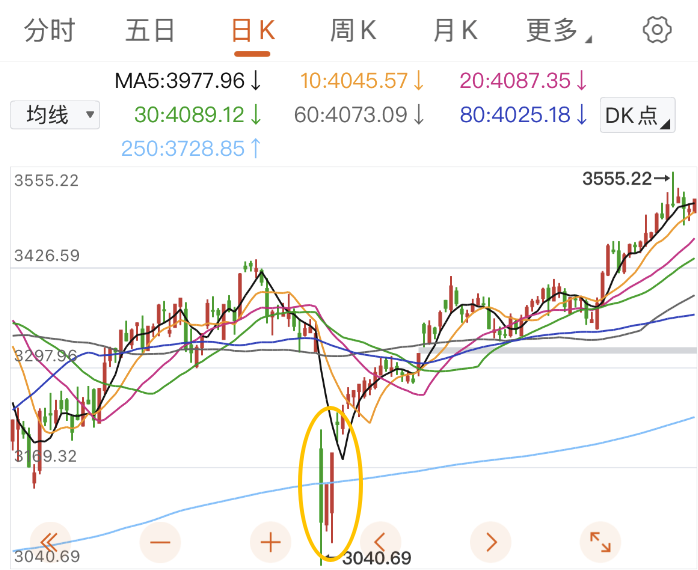This screenshot has height=570, width=698.
Task: Switch to 五日 five-day tab
Action: [151, 31]
